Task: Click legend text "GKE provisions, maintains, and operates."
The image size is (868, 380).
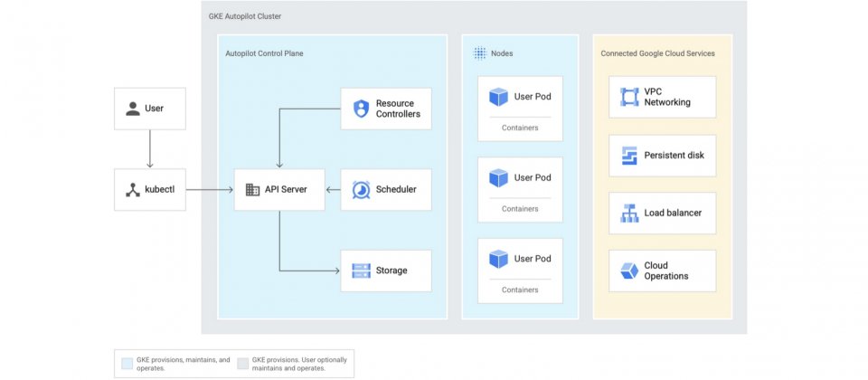Action: tap(184, 364)
